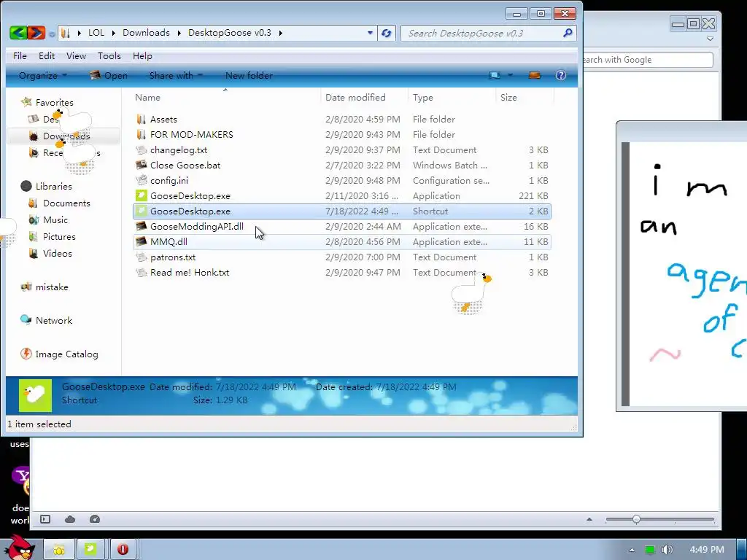Open the View menu
Screen dimensions: 747x560
point(76,55)
